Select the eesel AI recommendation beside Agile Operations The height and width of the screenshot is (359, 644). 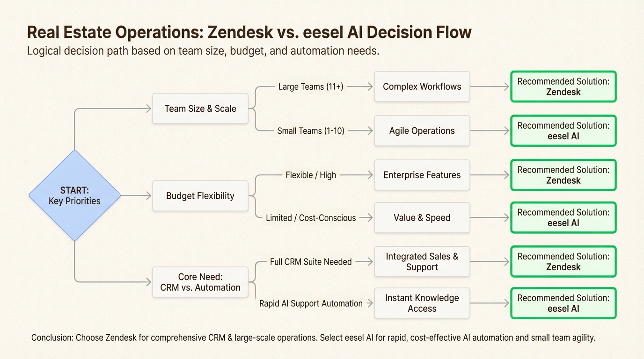tap(563, 131)
